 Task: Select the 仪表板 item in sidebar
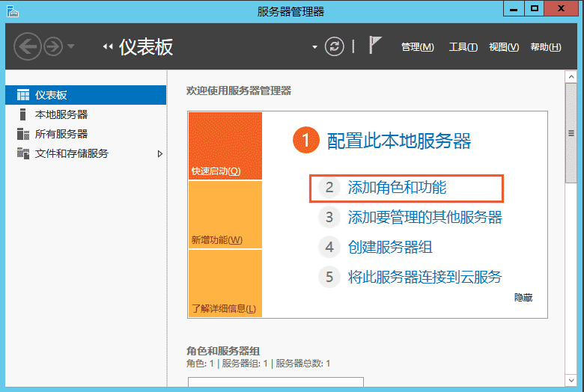[51, 95]
